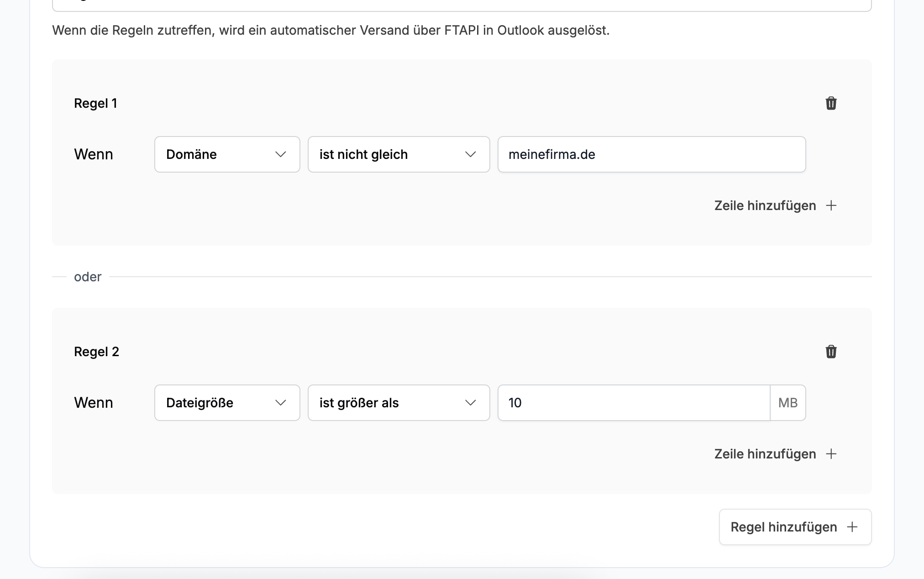Focus the meinefirma.de domain input field
This screenshot has height=579, width=924.
click(651, 154)
